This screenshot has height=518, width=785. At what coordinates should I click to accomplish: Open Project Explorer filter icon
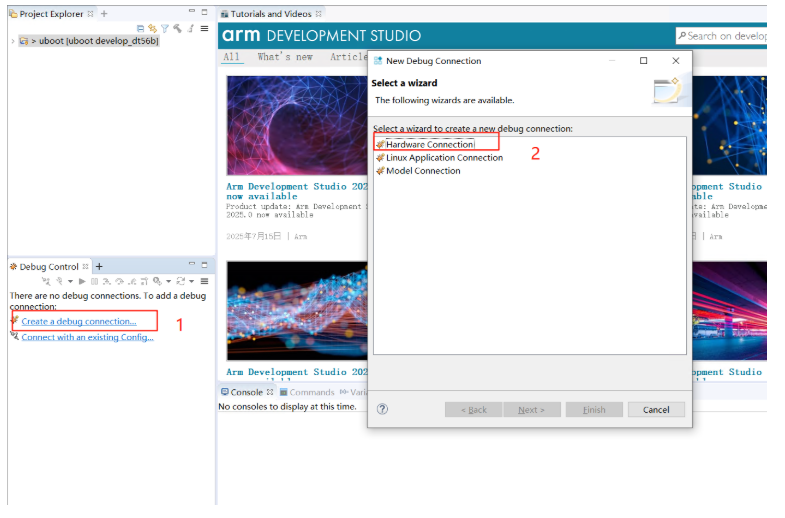pyautogui.click(x=165, y=29)
